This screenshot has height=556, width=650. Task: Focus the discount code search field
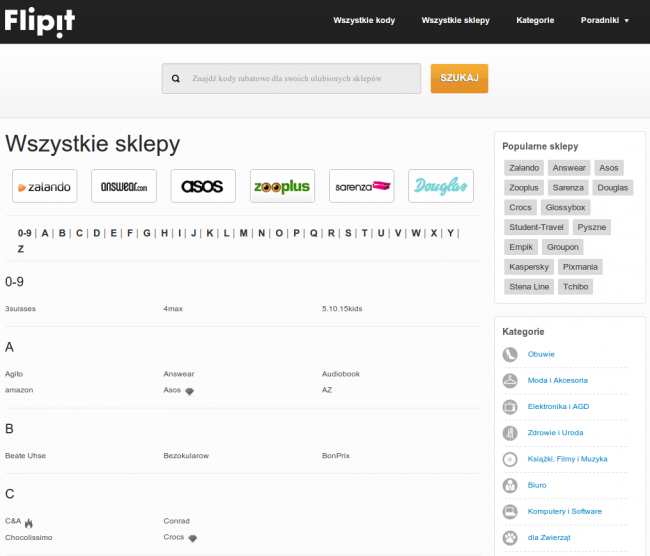point(291,78)
